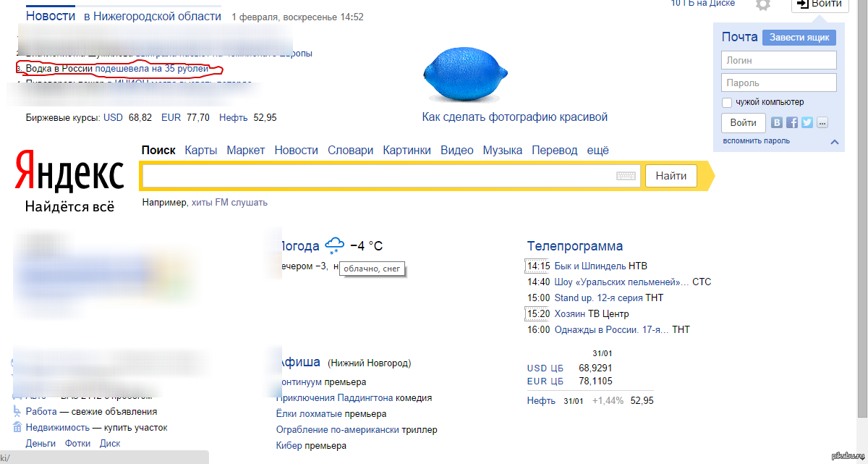Image resolution: width=868 pixels, height=464 pixels.
Task: Open 'Как сделать фотографию красивой' link
Action: pyautogui.click(x=515, y=117)
